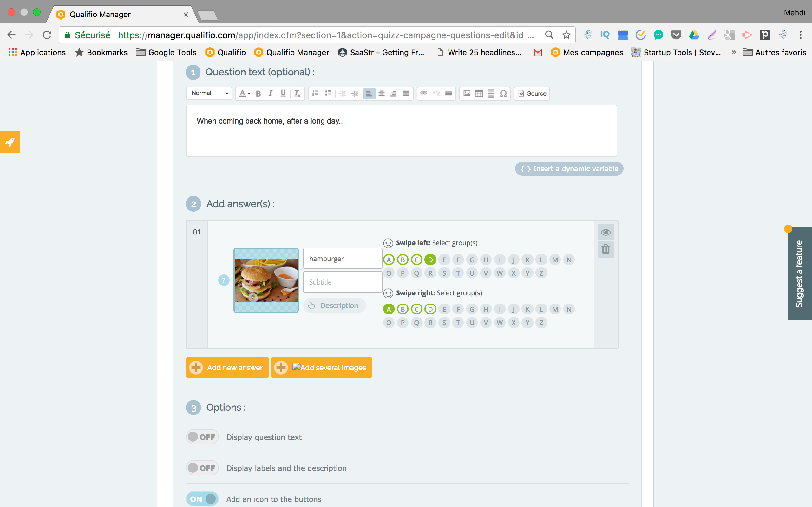
Task: Select group E under Swipe left
Action: pos(444,260)
